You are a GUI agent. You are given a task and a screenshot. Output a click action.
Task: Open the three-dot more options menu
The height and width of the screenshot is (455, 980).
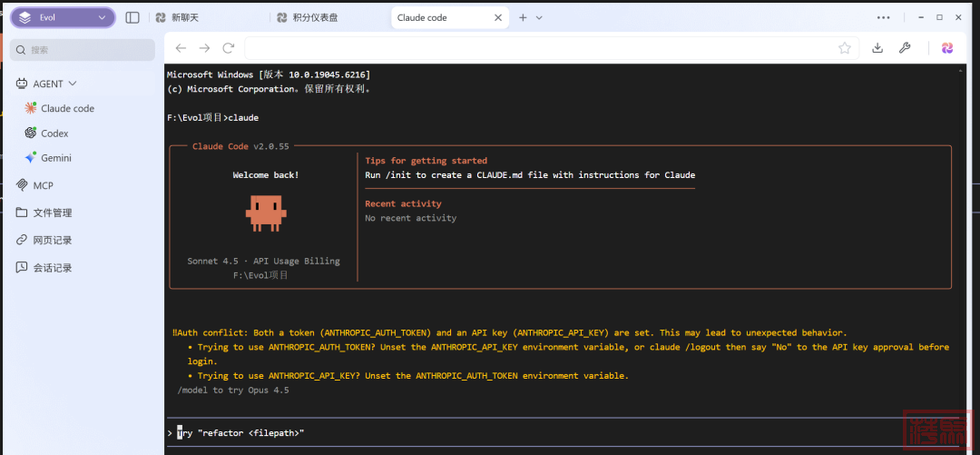(883, 17)
